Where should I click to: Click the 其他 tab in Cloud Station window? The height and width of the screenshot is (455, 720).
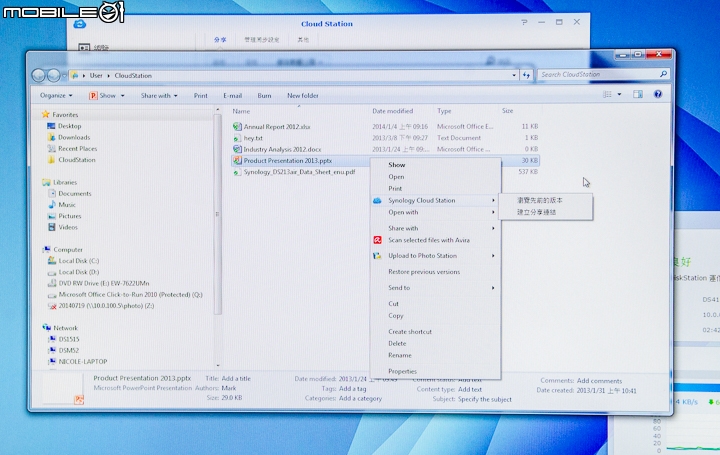click(303, 40)
